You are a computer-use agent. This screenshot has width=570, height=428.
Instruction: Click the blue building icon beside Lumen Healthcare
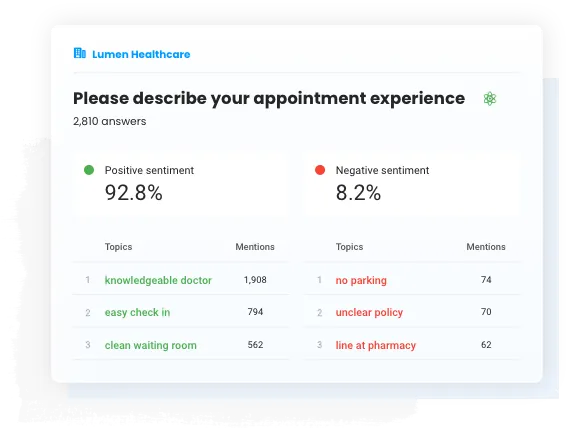click(80, 53)
